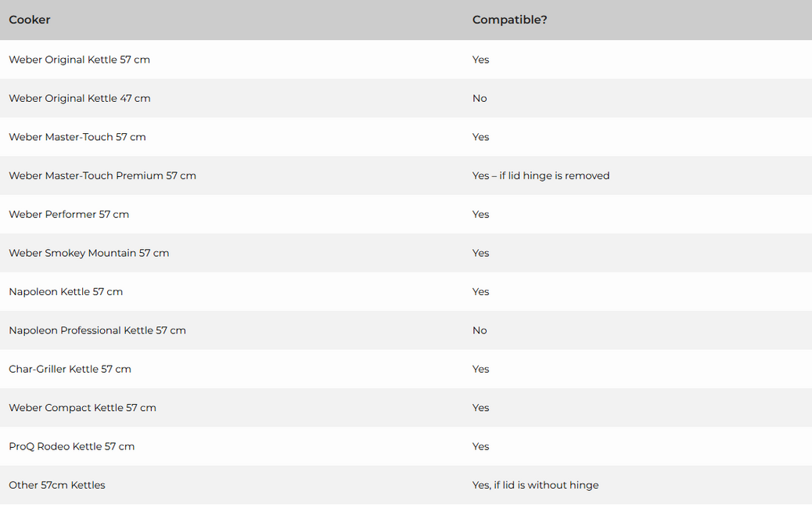Select the Weber Original Kettle 47 cm cell
Screen dimensions: 812x505
tap(79, 99)
